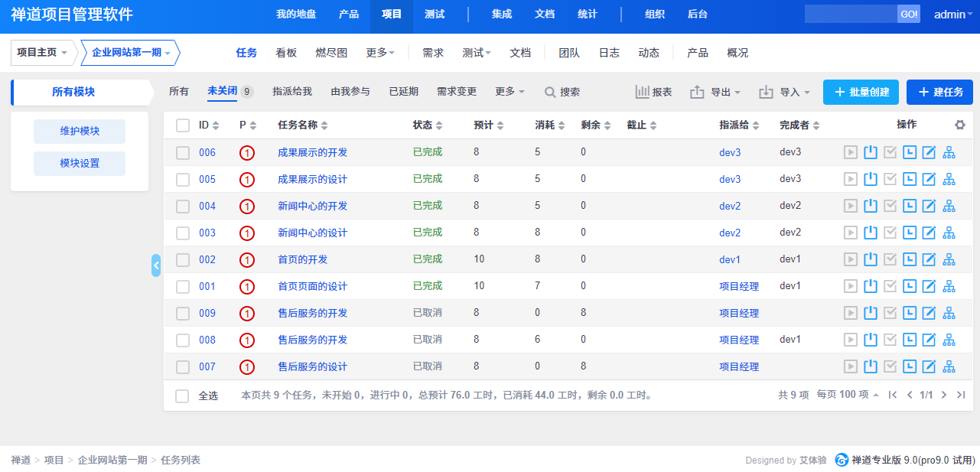Click the 模块设置 button in the sidebar
The image size is (980, 472).
coord(80,164)
